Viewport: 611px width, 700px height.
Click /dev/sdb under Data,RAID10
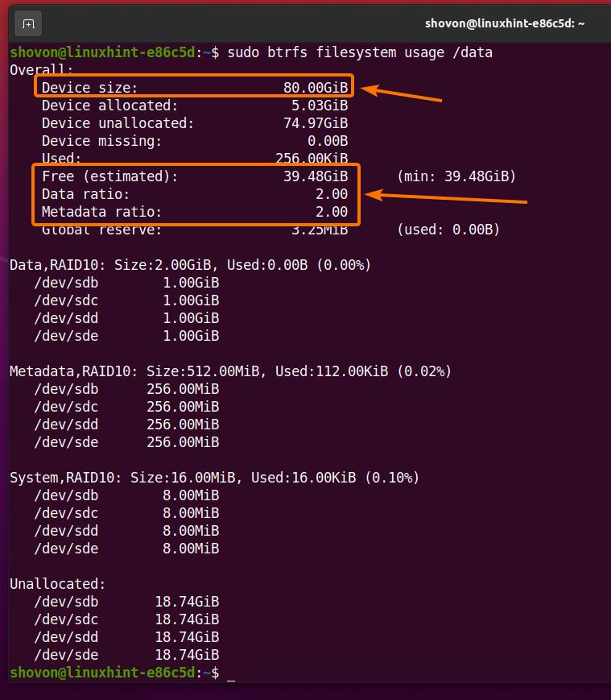click(x=66, y=283)
